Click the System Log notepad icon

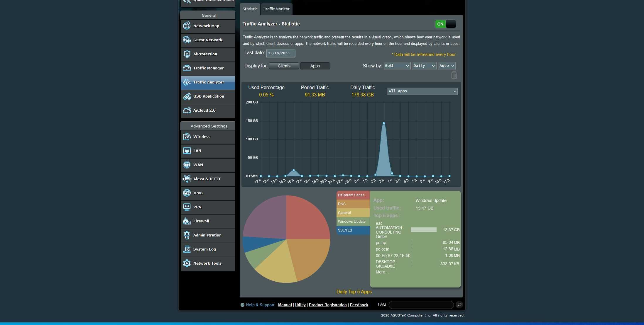[x=187, y=249]
